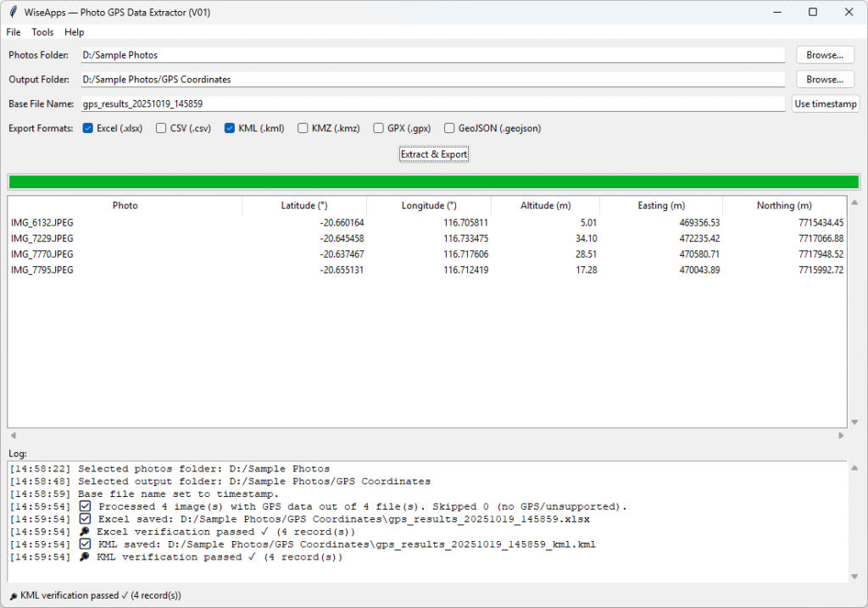Click the Photo column header

[x=125, y=205]
